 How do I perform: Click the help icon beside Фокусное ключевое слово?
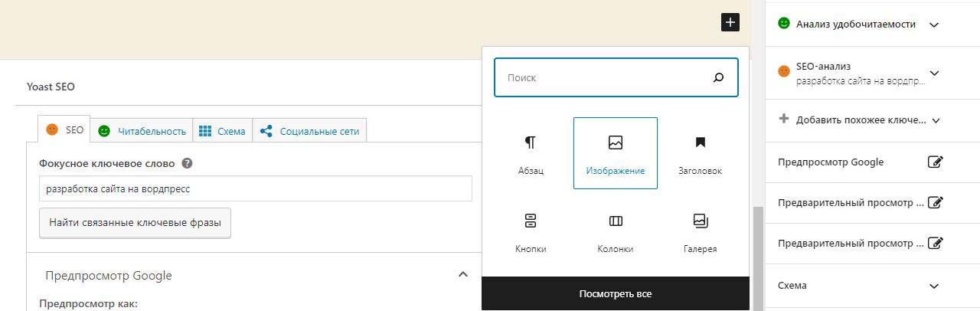pos(187,163)
